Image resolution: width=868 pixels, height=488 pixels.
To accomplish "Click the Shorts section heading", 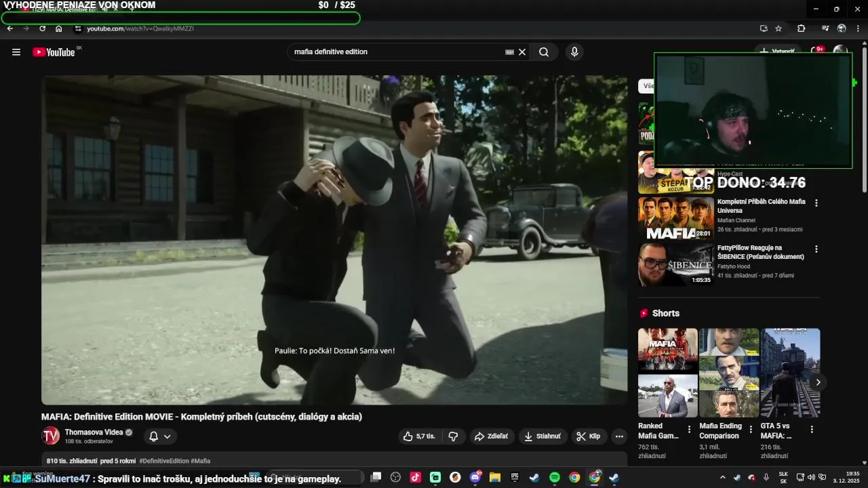I will [x=665, y=313].
